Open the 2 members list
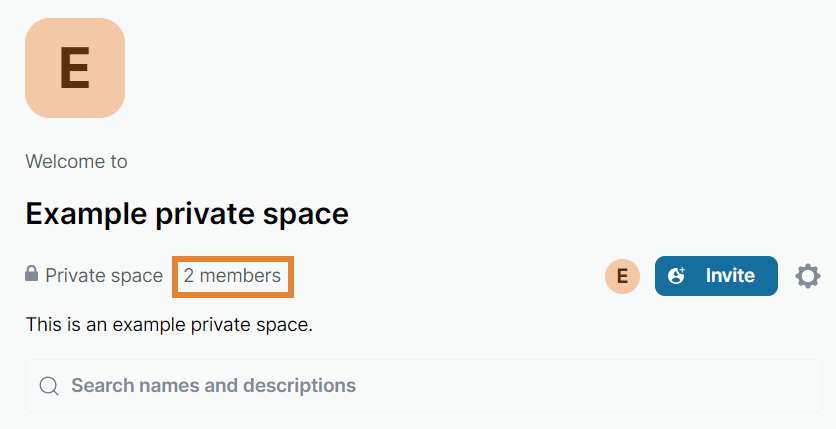836x429 pixels. [x=232, y=276]
